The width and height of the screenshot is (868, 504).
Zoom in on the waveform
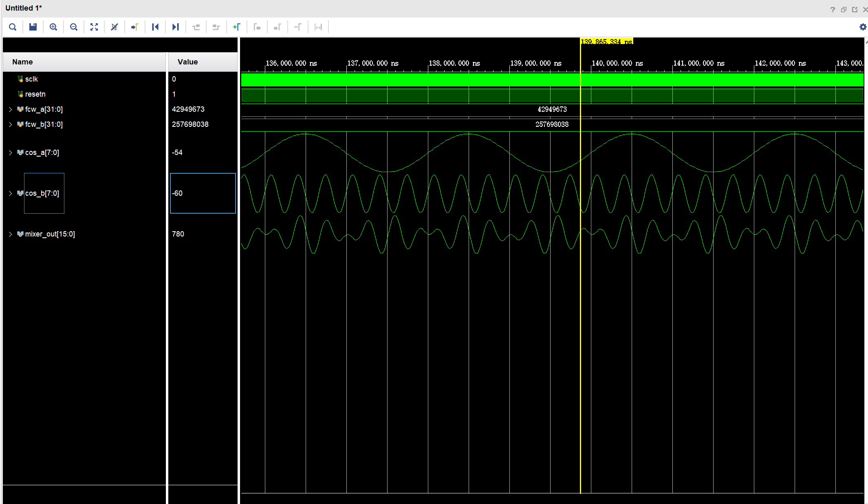(53, 27)
